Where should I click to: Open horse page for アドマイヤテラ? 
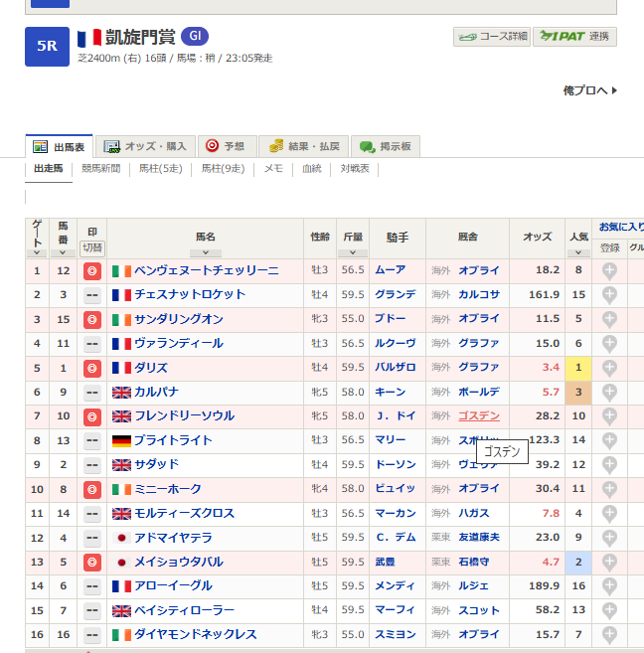[173, 538]
